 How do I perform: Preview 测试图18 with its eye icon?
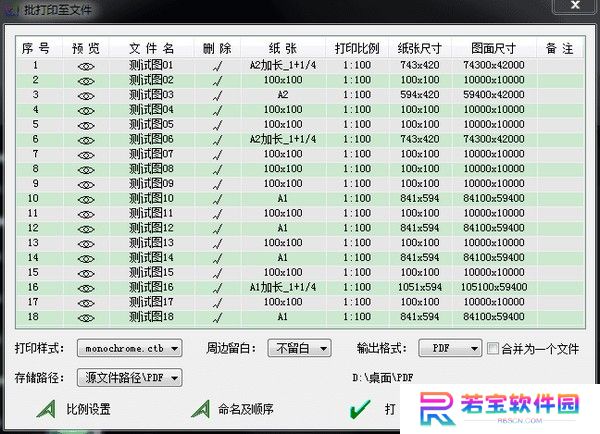pos(86,318)
